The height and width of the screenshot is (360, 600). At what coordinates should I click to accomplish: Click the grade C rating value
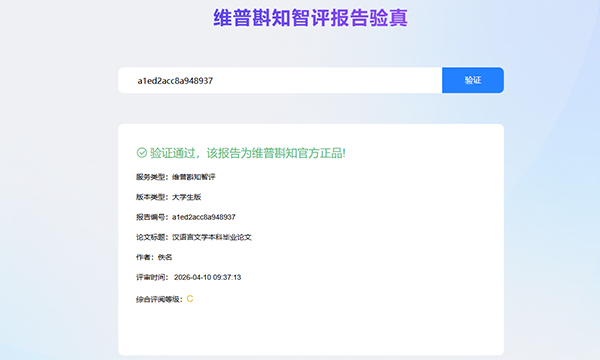[190, 299]
